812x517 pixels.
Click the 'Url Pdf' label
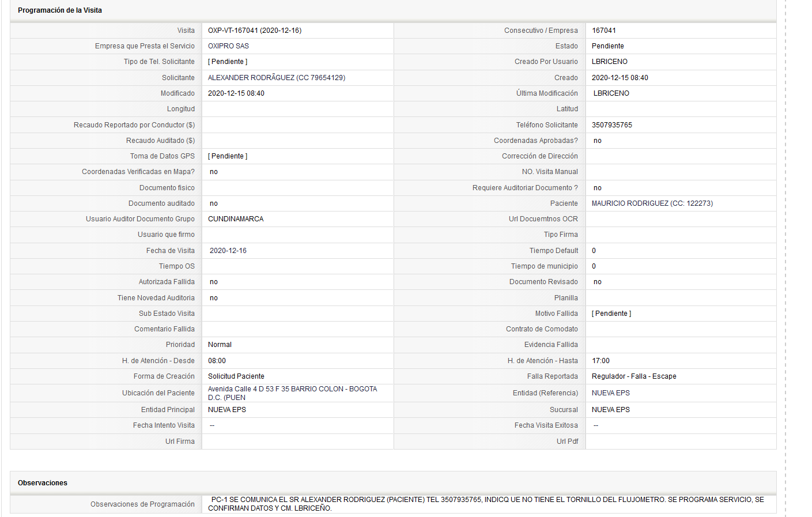[567, 441]
